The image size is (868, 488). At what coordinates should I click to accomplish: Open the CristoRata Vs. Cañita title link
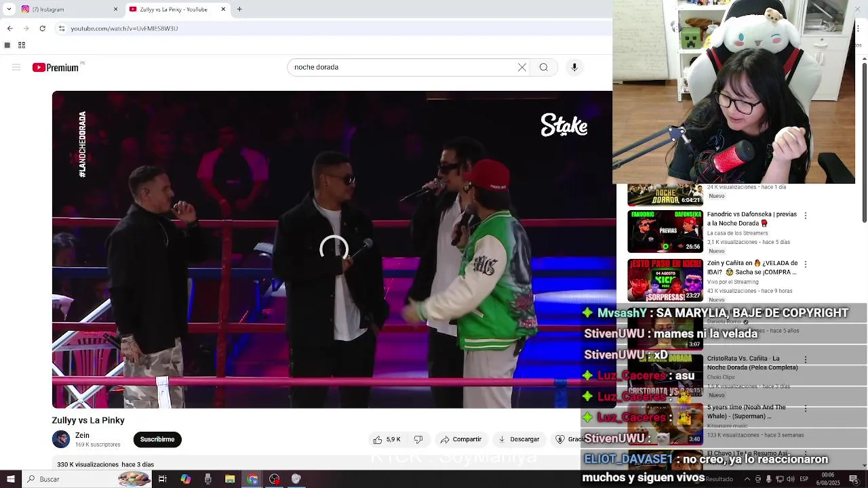(x=753, y=363)
